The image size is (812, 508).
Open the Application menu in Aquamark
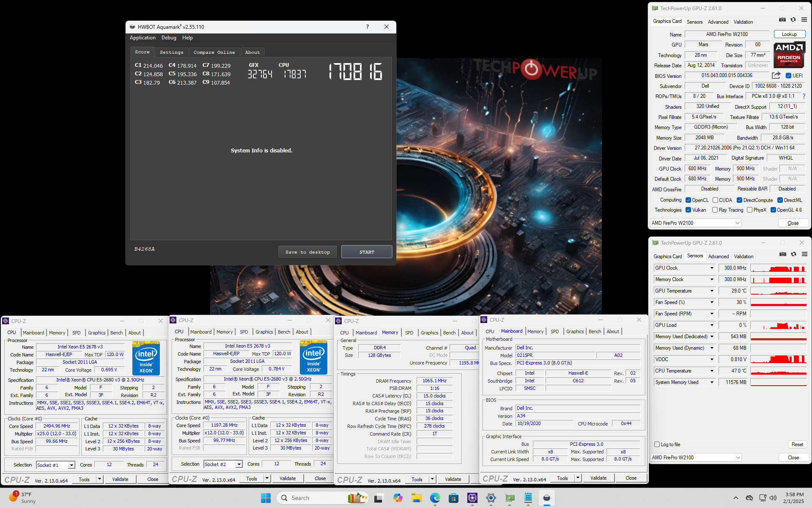pyautogui.click(x=143, y=38)
